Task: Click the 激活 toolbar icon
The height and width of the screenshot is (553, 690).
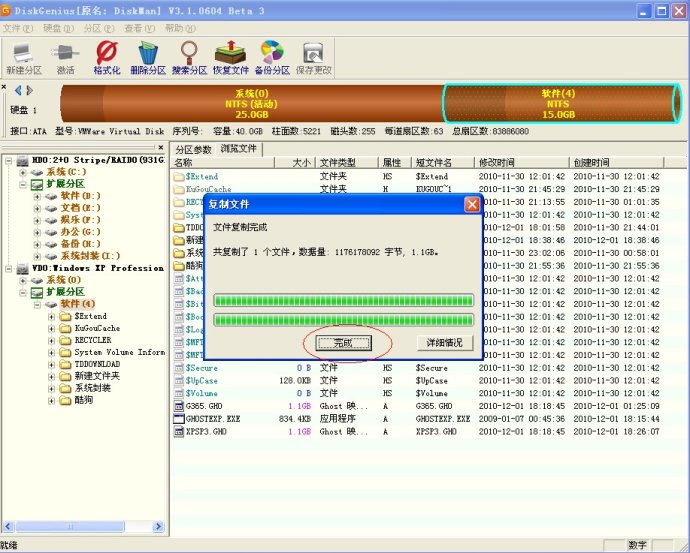Action: [65, 59]
